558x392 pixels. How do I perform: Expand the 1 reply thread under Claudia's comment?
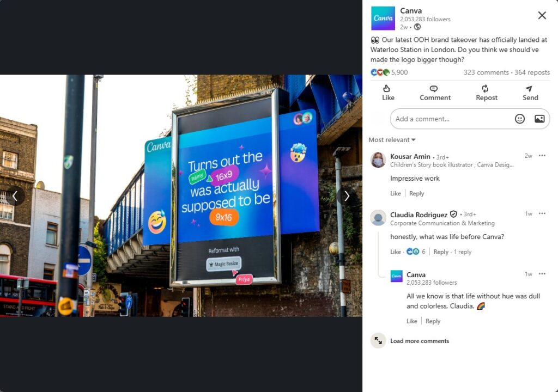tap(462, 252)
